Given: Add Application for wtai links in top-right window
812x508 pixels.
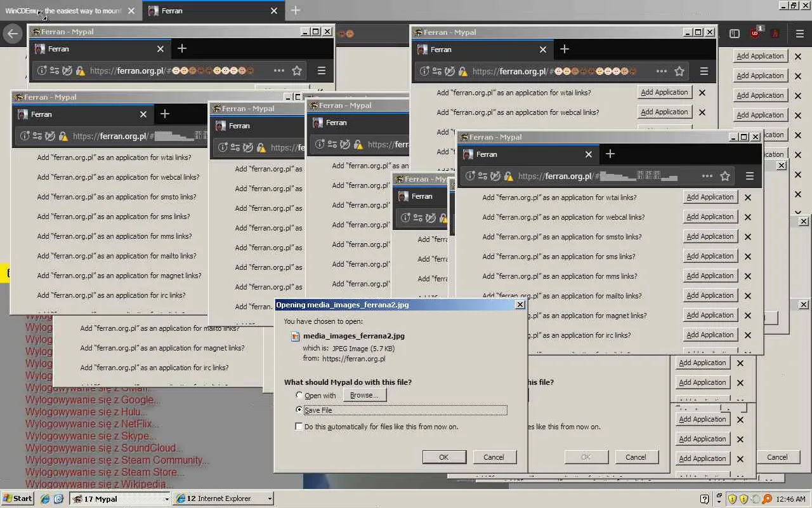Looking at the screenshot, I should [664, 92].
